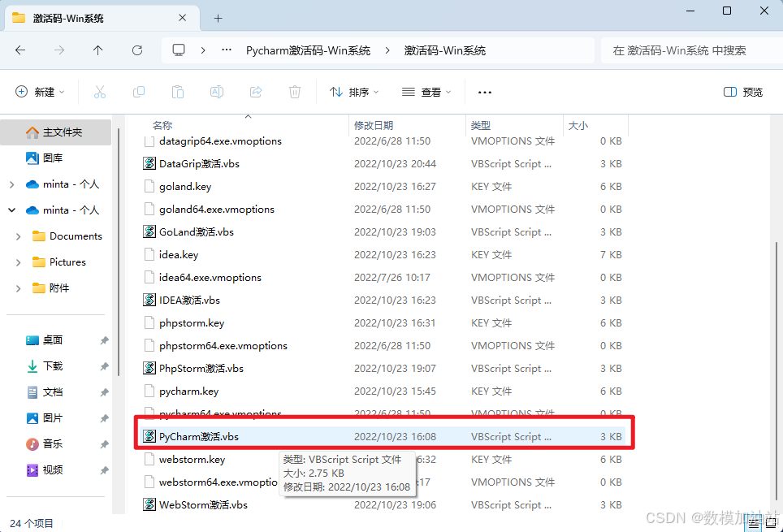Select the PyCharm激活.vbs file
Image resolution: width=783 pixels, height=532 pixels.
(x=199, y=437)
